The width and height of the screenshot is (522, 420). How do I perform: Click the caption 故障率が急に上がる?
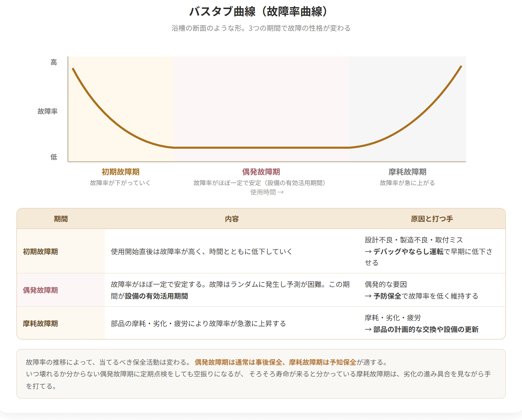click(407, 183)
